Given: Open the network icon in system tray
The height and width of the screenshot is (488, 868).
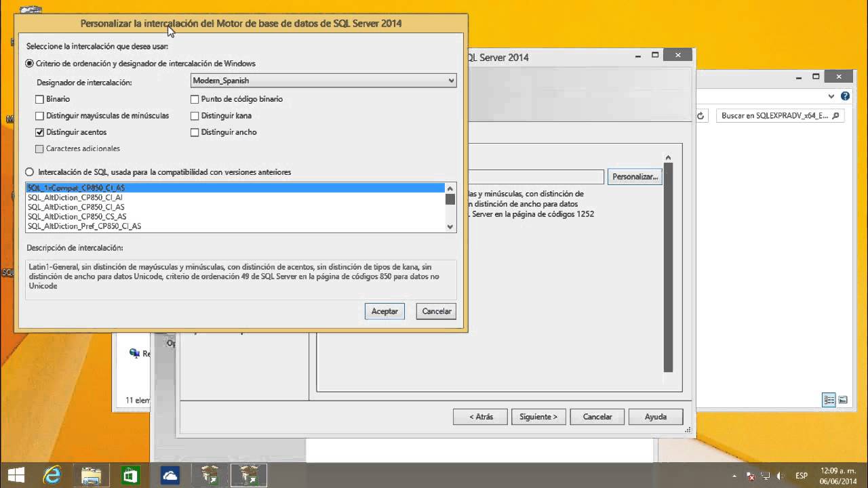Looking at the screenshot, I should click(765, 476).
